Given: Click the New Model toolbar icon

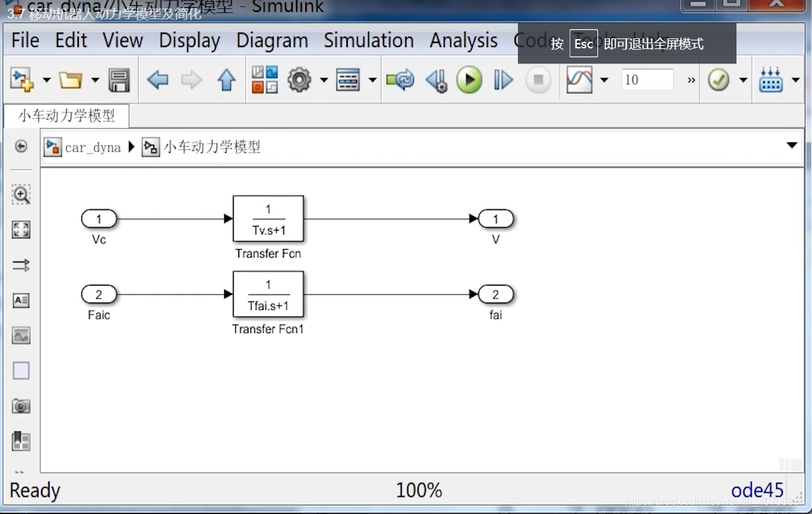Looking at the screenshot, I should pos(22,80).
